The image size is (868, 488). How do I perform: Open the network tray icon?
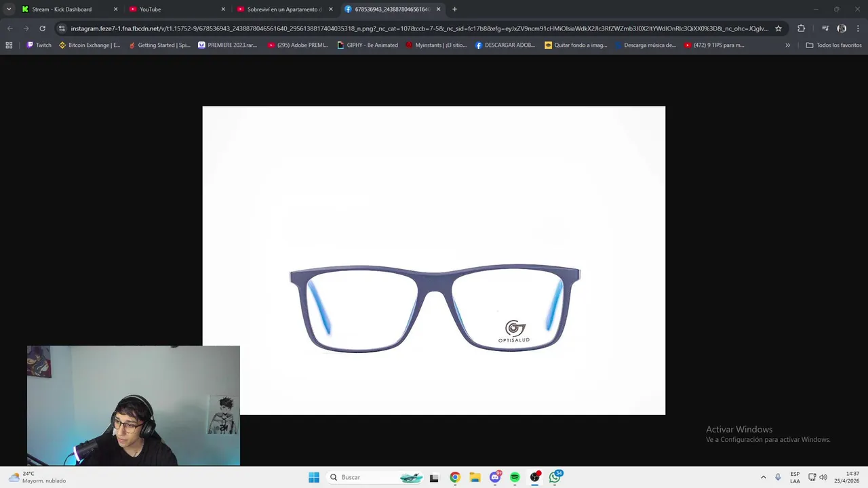click(x=812, y=477)
